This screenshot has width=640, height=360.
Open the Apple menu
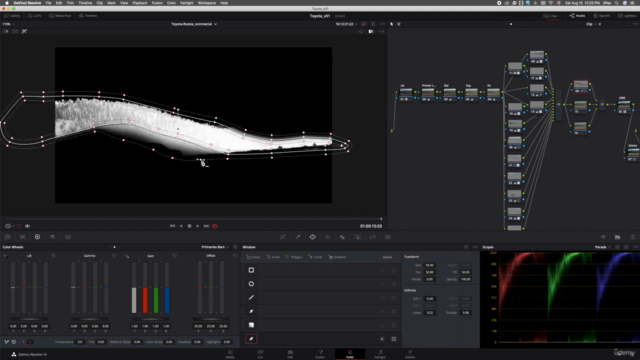click(7, 3)
